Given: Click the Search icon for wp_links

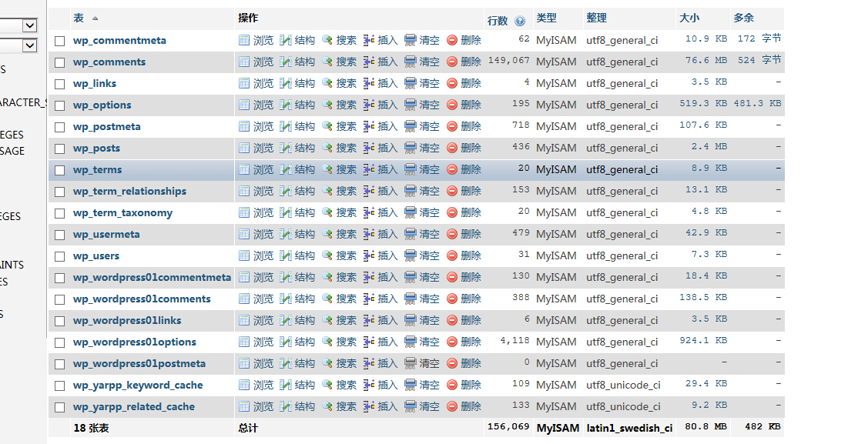Looking at the screenshot, I should point(327,83).
